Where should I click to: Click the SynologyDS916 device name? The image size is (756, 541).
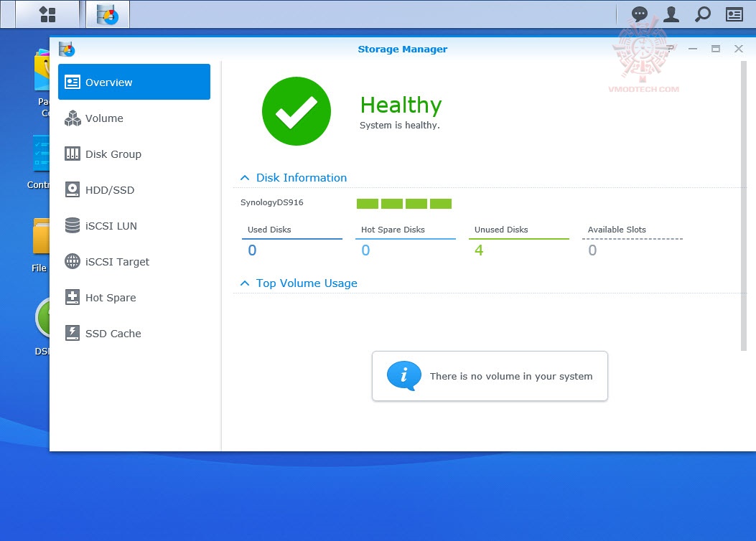click(272, 202)
